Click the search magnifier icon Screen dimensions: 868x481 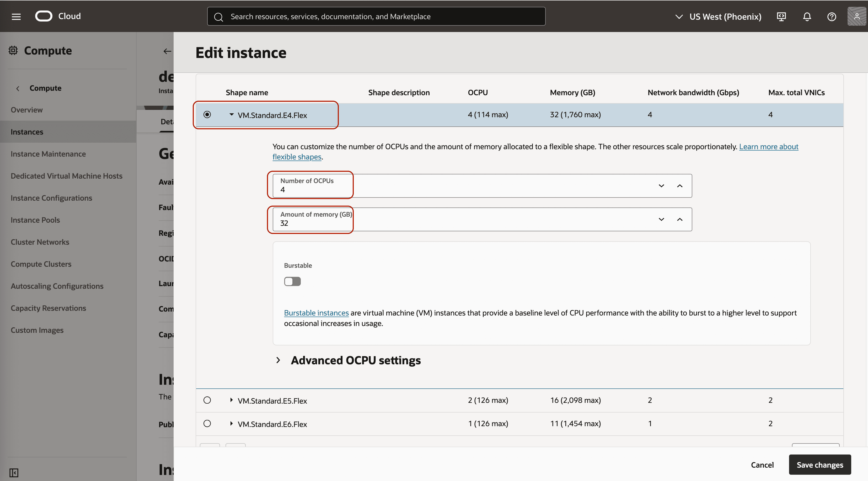click(x=218, y=16)
